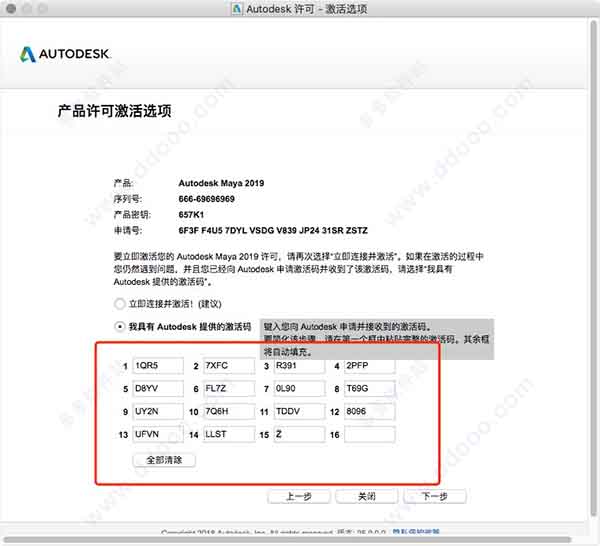Click the 关闭 close button
The image size is (600, 546).
(367, 497)
